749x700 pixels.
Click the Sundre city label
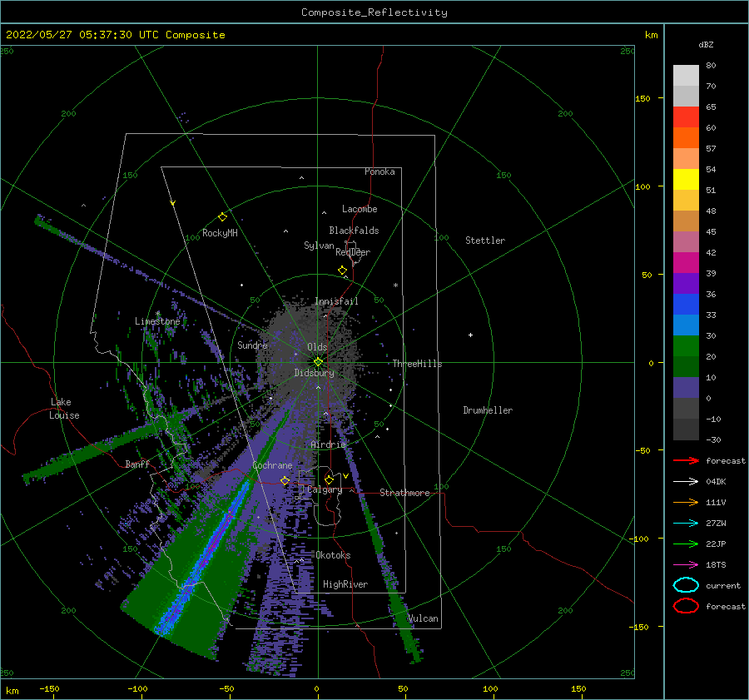pyautogui.click(x=253, y=345)
